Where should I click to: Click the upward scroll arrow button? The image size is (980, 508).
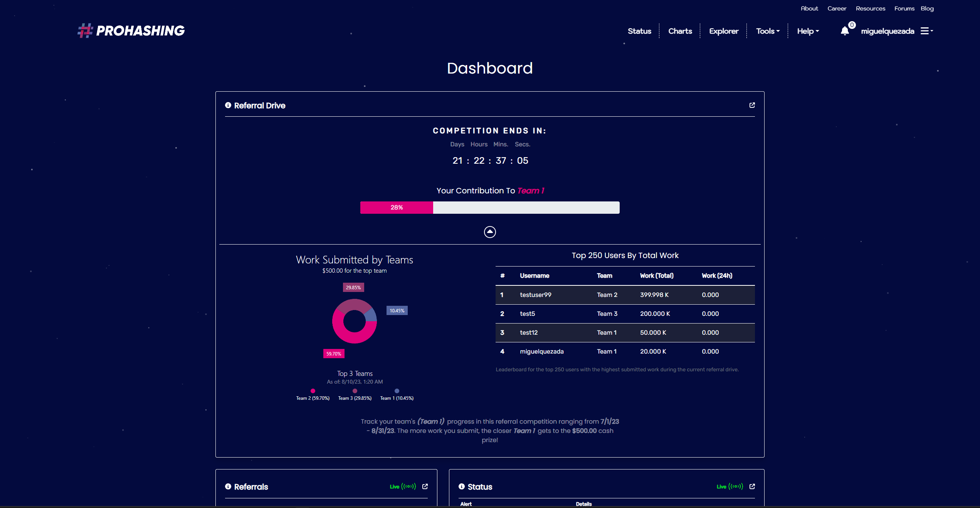click(x=490, y=231)
